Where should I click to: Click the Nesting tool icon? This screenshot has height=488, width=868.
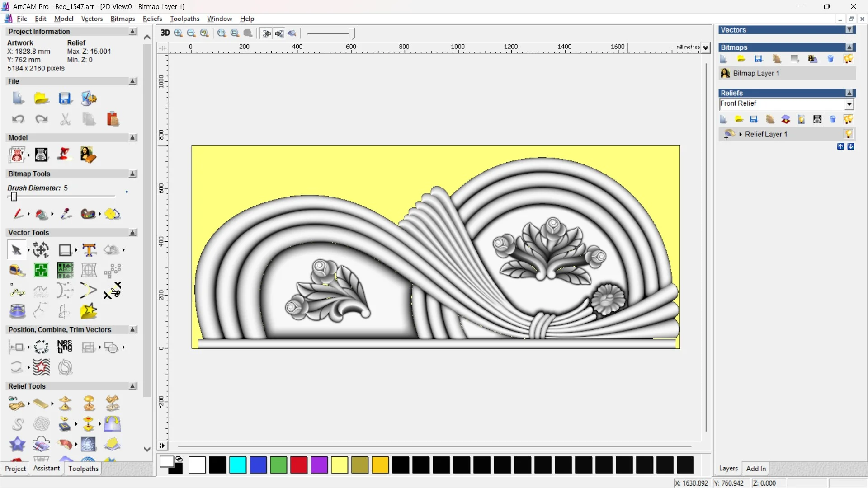coord(65,347)
